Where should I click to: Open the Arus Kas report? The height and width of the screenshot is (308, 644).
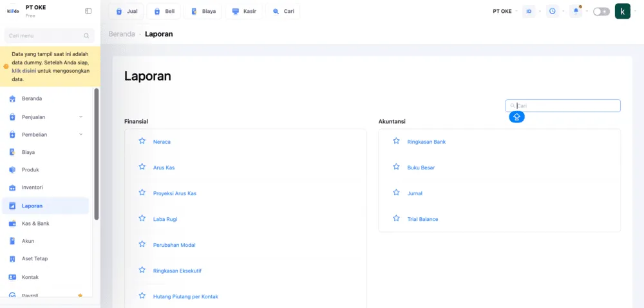(164, 168)
